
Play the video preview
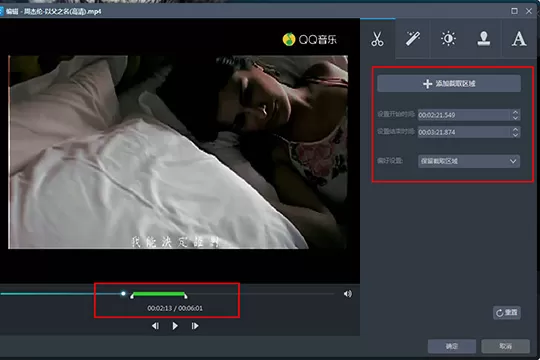coord(175,326)
